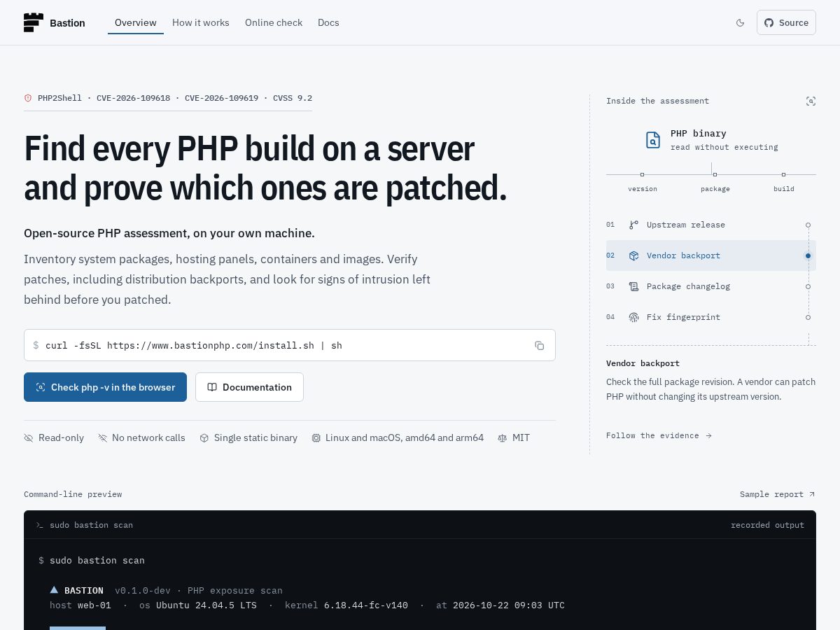Image resolution: width=840 pixels, height=630 pixels.
Task: Copy the curl install command
Action: (540, 345)
